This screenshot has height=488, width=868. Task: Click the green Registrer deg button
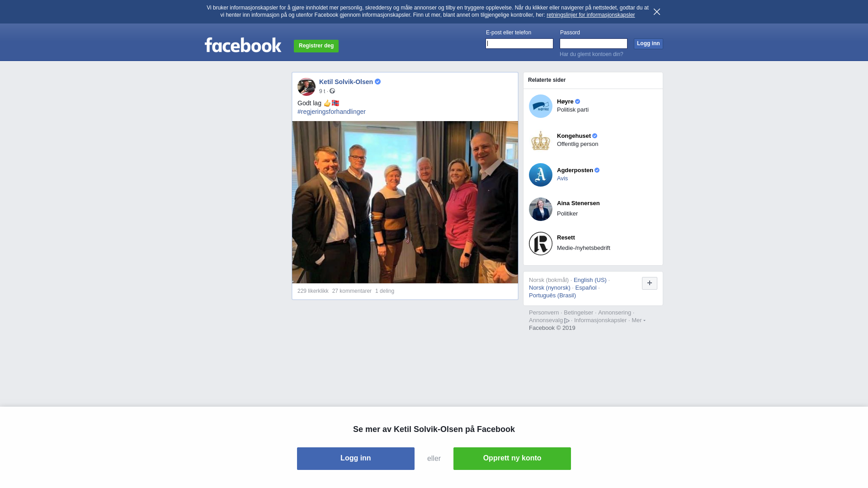(x=316, y=46)
